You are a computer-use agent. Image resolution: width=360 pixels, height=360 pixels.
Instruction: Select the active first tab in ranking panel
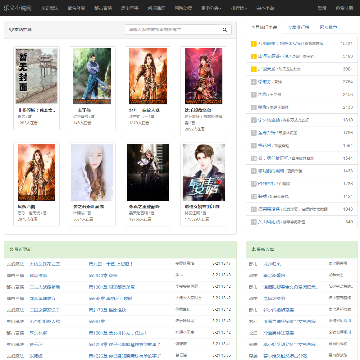point(264,27)
